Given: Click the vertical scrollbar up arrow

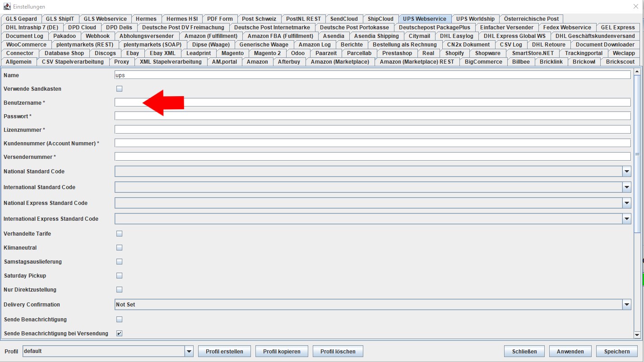Looking at the screenshot, I should tap(637, 71).
